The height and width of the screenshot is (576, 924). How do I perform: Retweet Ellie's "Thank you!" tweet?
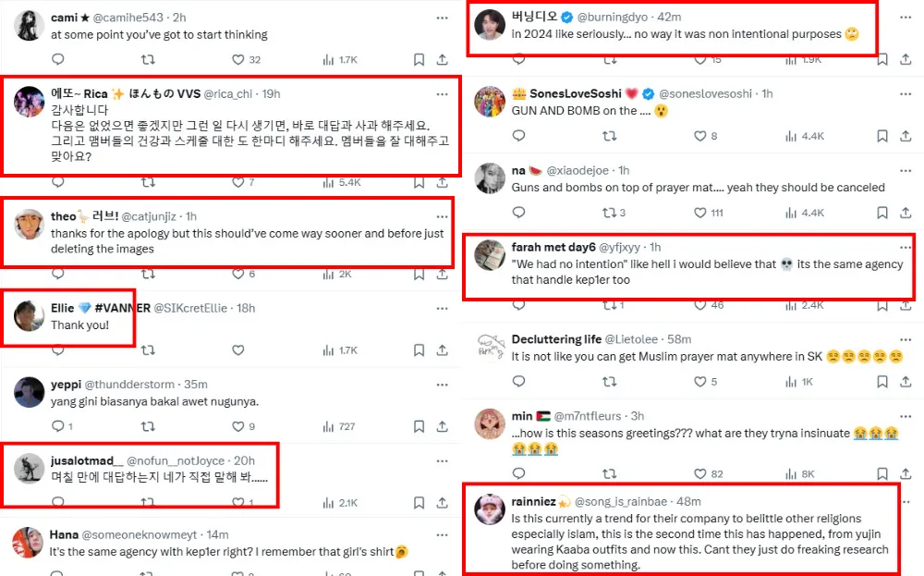tap(148, 350)
